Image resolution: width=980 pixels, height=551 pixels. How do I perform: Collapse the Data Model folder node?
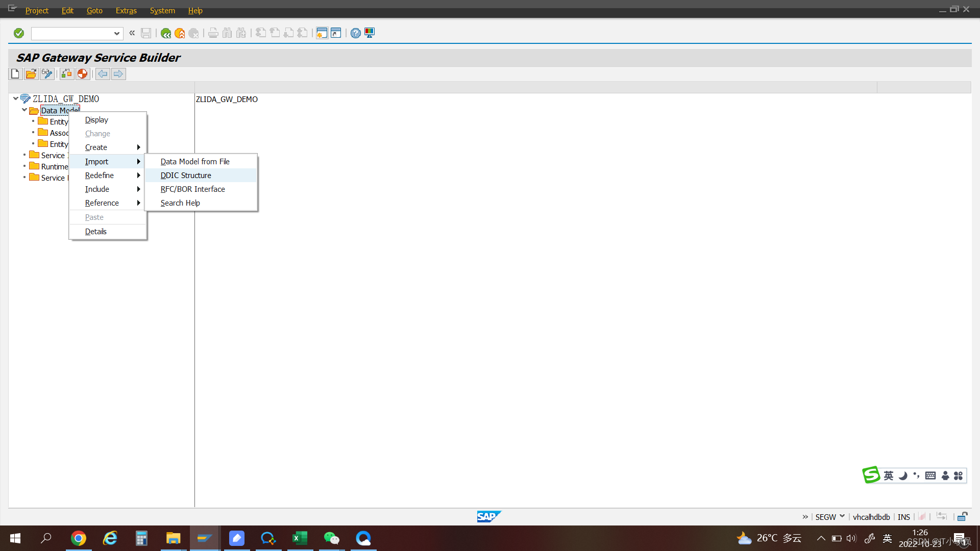click(x=24, y=110)
